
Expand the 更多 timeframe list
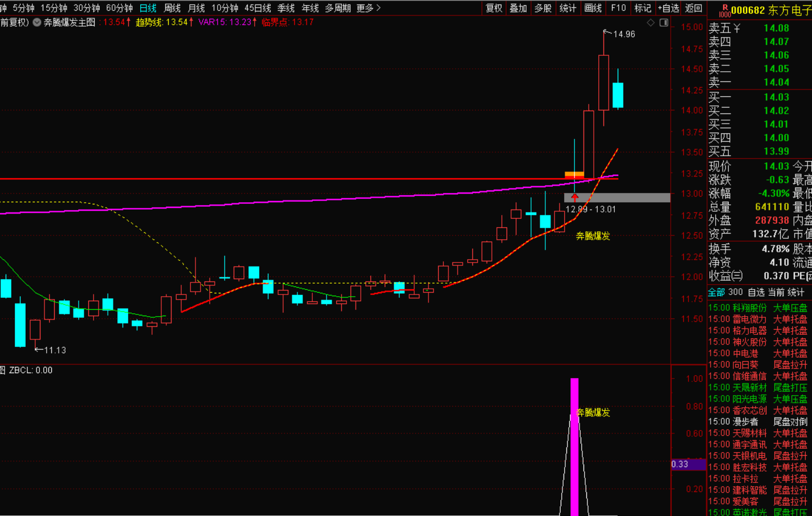tap(368, 8)
